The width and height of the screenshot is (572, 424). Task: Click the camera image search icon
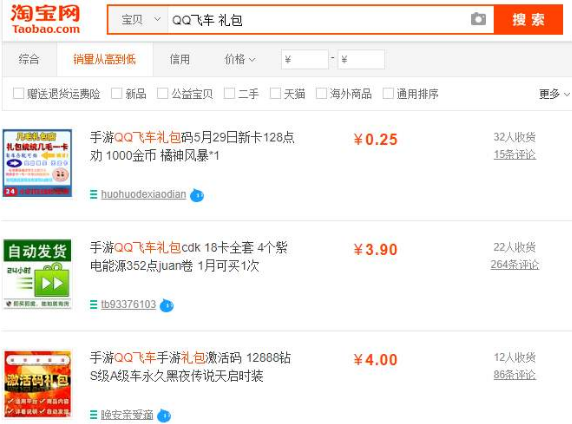point(478,19)
